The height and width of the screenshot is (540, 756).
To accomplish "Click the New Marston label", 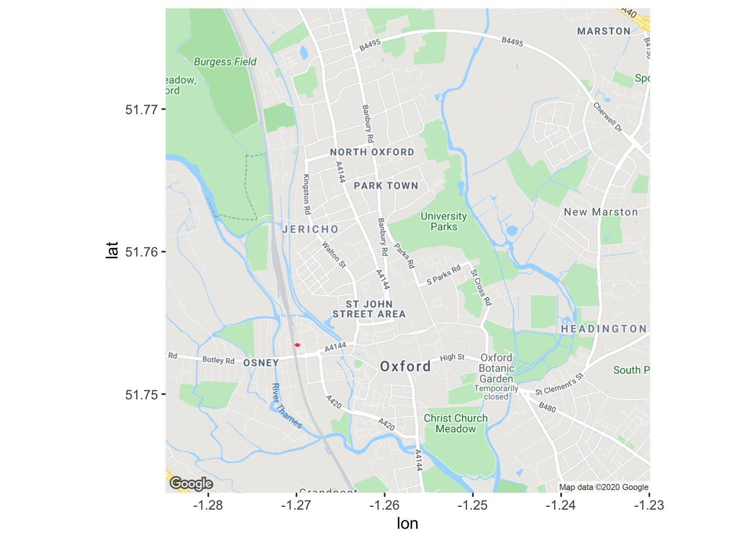I will [x=601, y=212].
